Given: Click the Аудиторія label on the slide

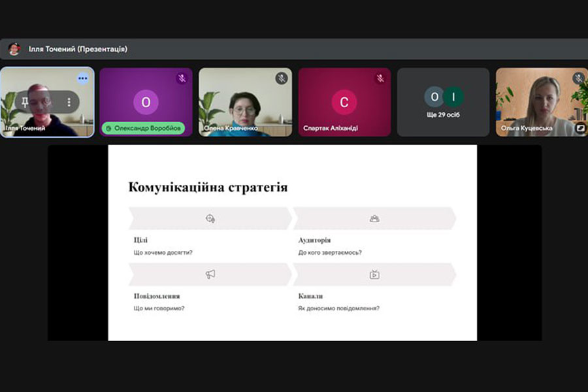Looking at the screenshot, I should tap(314, 240).
